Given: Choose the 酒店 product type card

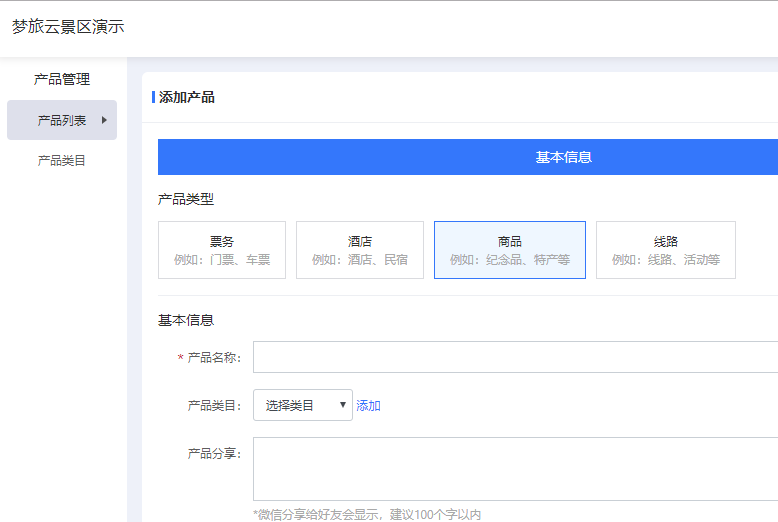Looking at the screenshot, I should (360, 250).
